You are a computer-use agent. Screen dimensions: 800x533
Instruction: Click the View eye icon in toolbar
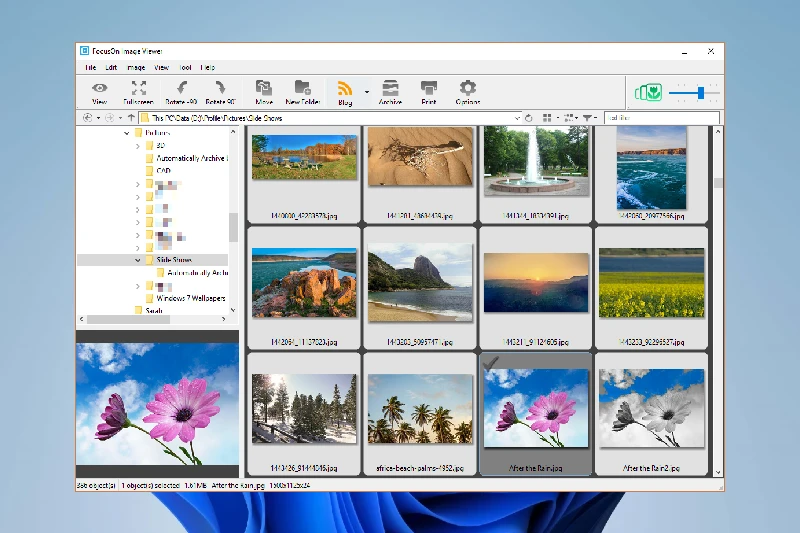pyautogui.click(x=99, y=90)
